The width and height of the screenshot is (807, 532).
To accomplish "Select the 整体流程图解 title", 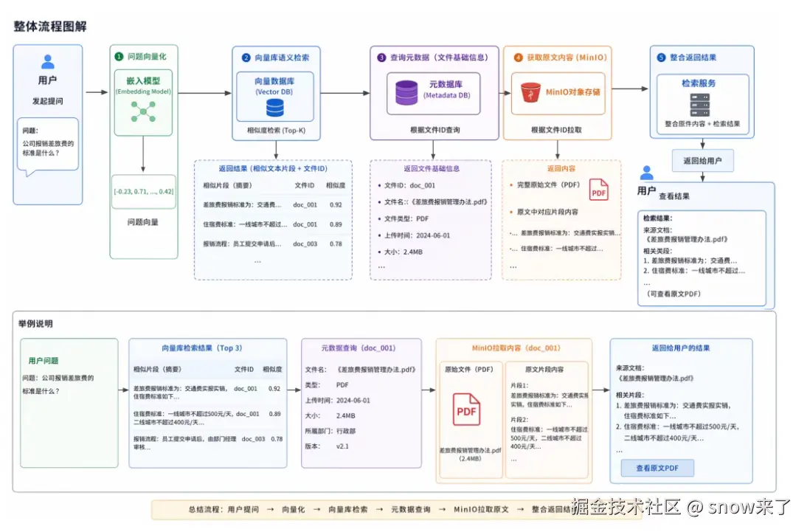I will (50, 27).
